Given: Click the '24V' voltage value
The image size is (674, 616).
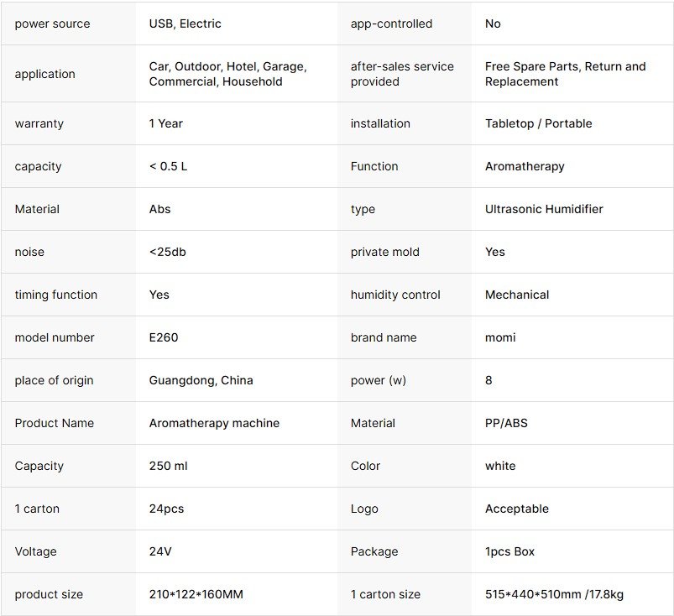Looking at the screenshot, I should [161, 551].
